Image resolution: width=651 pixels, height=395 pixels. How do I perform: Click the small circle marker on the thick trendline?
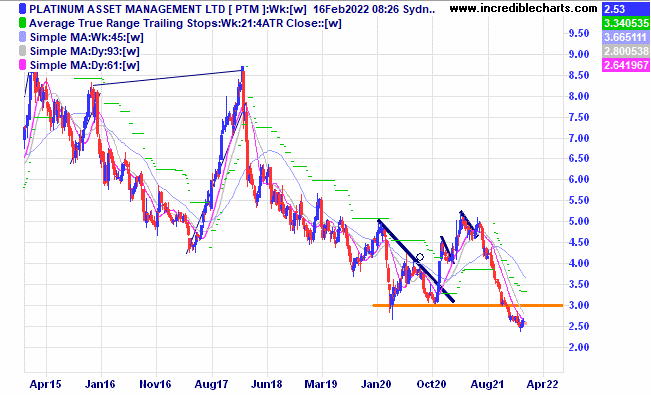click(x=420, y=258)
